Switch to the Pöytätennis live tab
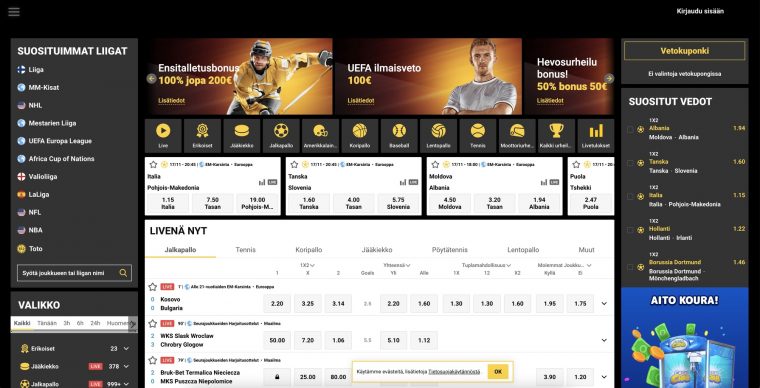 [450, 250]
